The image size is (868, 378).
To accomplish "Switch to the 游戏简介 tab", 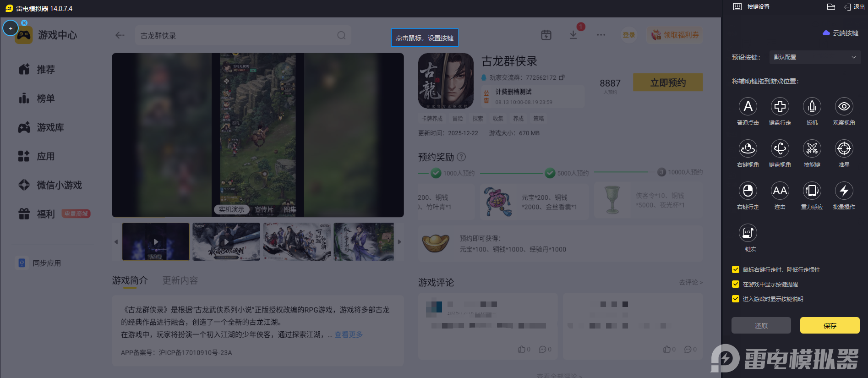I will coord(130,280).
